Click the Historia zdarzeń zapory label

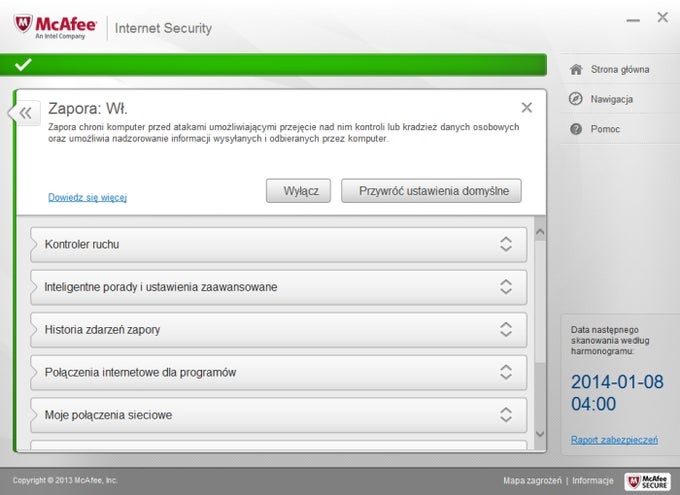pos(102,330)
